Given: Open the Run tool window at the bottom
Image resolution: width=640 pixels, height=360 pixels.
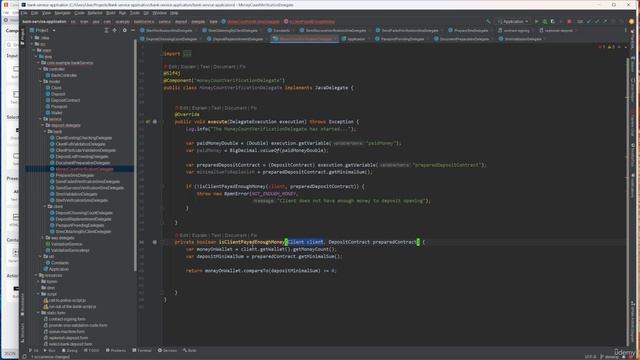Looking at the screenshot, I should click(x=50, y=350).
